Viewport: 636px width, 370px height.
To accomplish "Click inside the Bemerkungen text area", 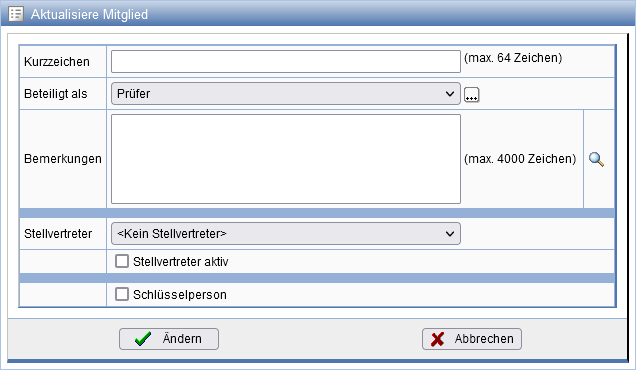I will click(286, 159).
